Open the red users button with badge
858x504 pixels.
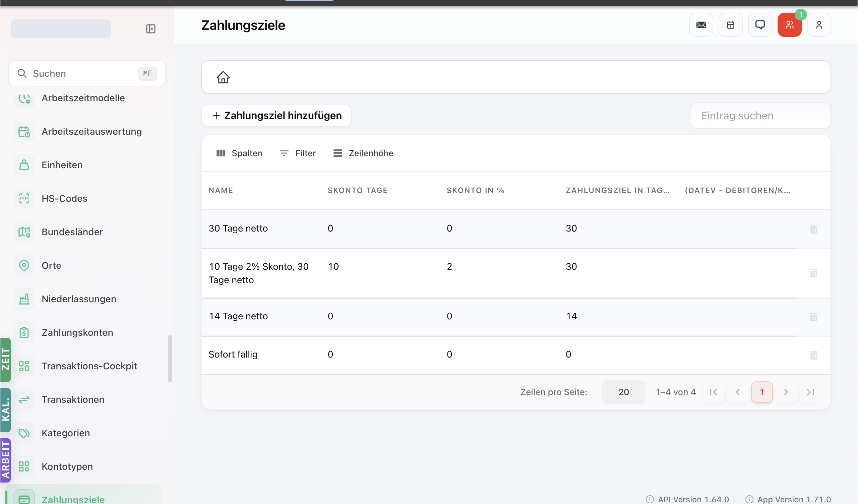pyautogui.click(x=790, y=25)
